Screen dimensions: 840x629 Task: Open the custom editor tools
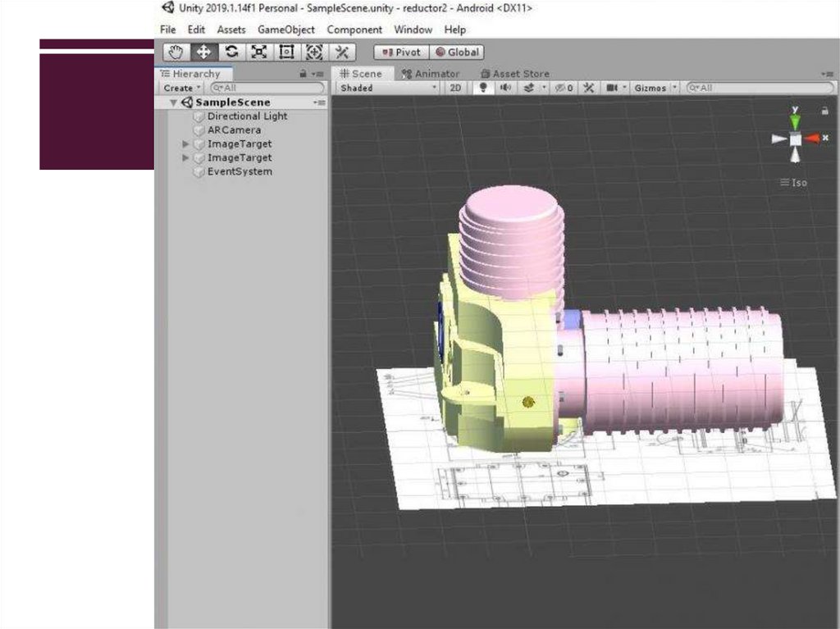point(342,52)
